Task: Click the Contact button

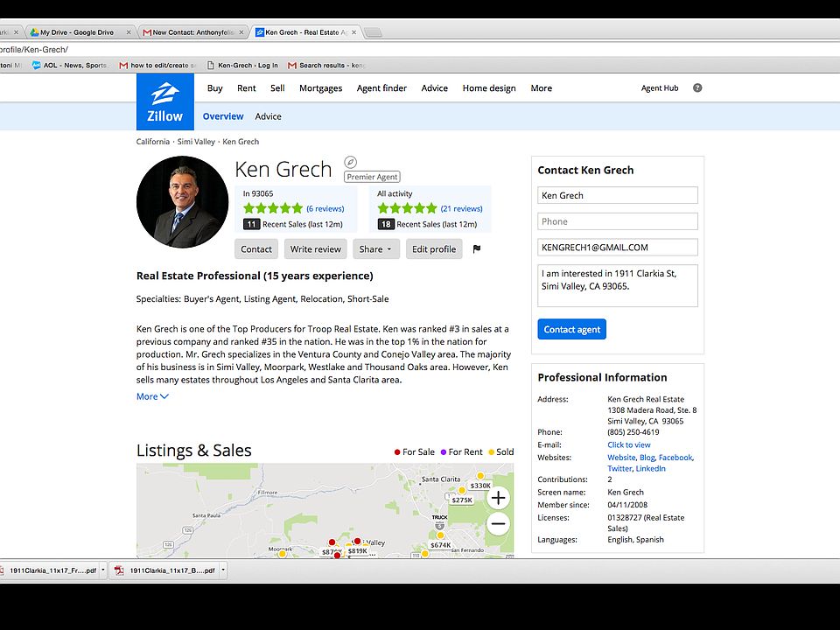Action: (256, 249)
